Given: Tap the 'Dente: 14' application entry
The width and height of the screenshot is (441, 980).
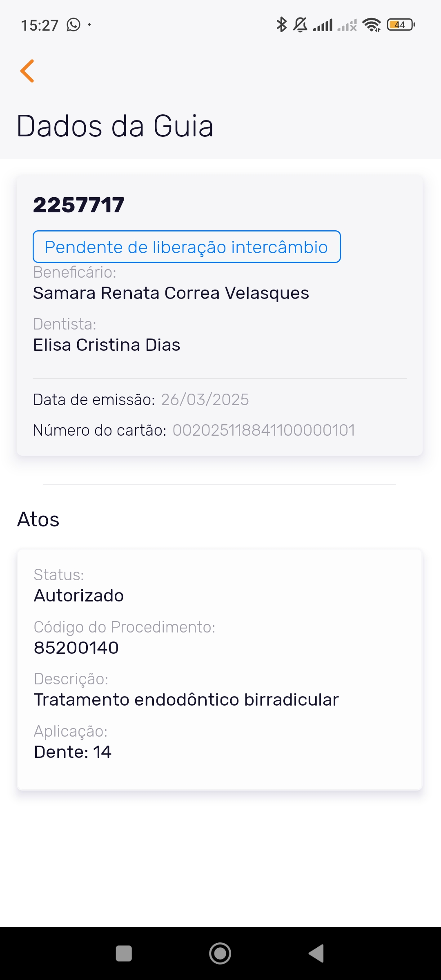Looking at the screenshot, I should pos(73,752).
